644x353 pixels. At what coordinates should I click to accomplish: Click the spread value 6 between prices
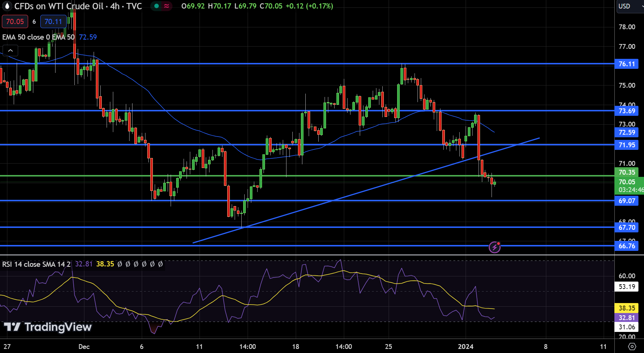34,21
